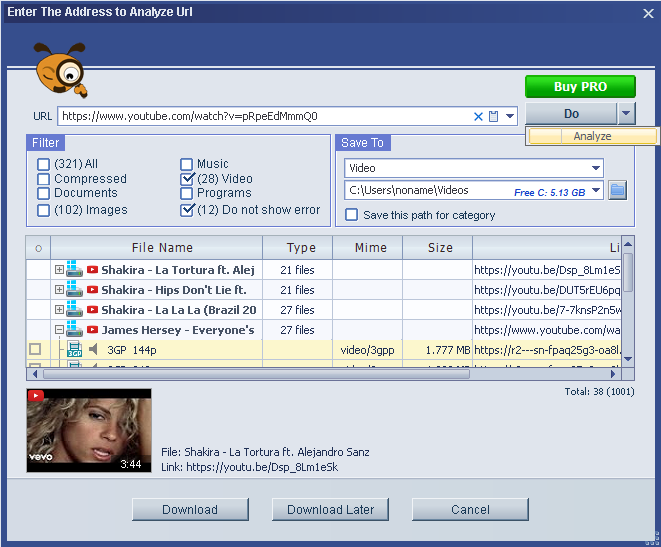Click the Total: 38 (1001) text
661x547 pixels.
click(599, 392)
